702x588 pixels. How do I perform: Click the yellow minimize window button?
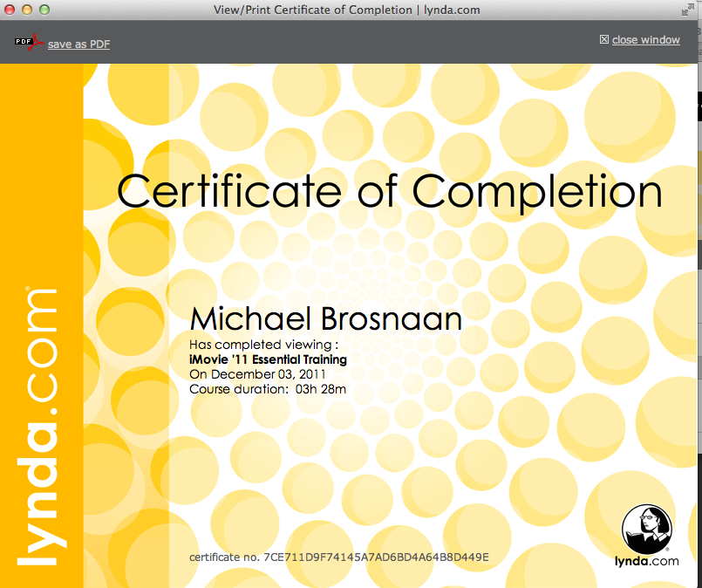[27, 10]
